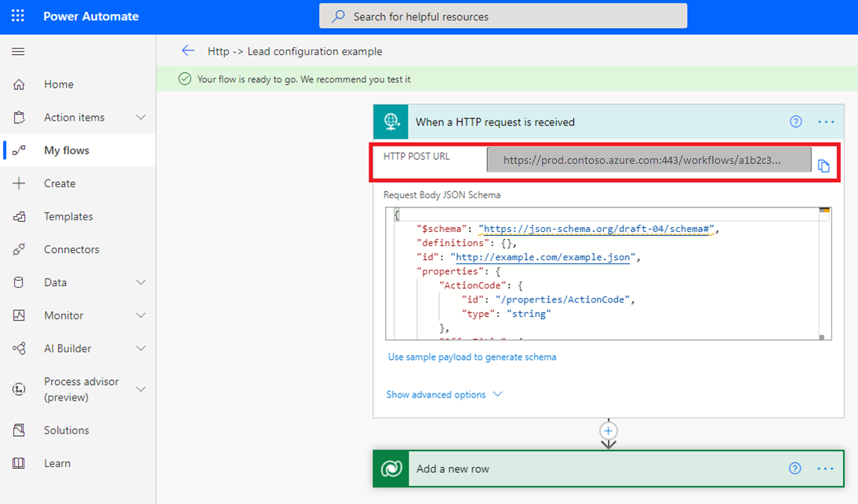858x504 pixels.
Task: Click inside the Request Body JSON Schema editor
Action: pos(609,274)
